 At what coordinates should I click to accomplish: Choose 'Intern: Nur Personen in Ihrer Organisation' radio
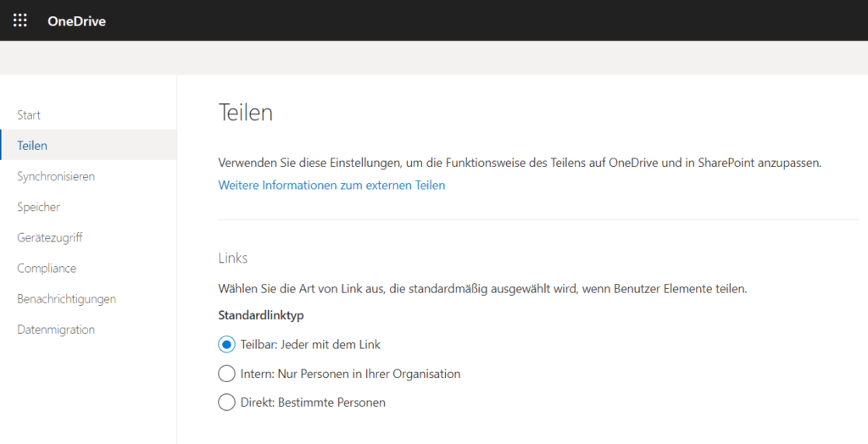(226, 374)
